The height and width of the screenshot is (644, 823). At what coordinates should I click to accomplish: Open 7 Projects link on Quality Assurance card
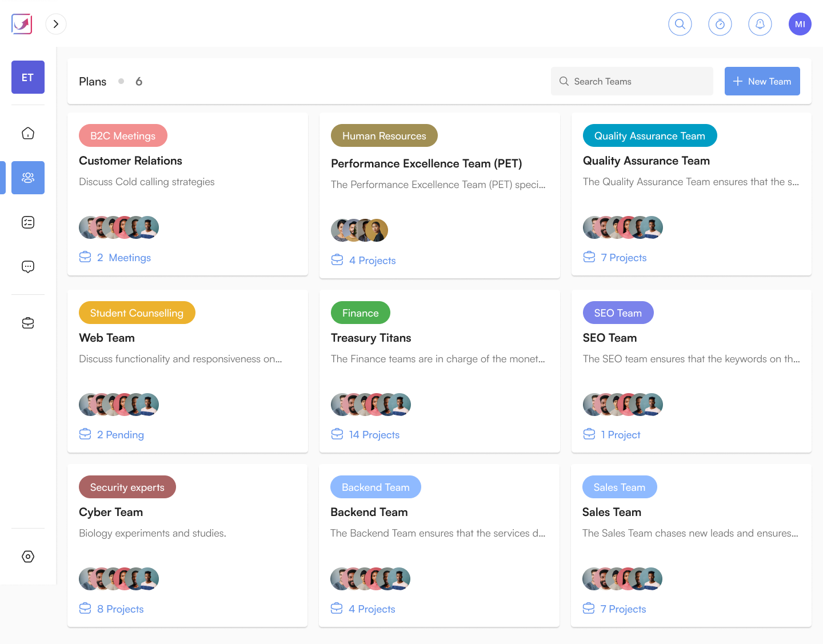tap(624, 258)
